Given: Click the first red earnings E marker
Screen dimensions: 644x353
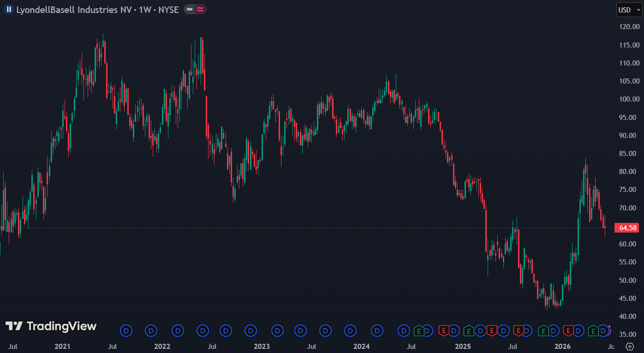Looking at the screenshot, I should [x=443, y=330].
